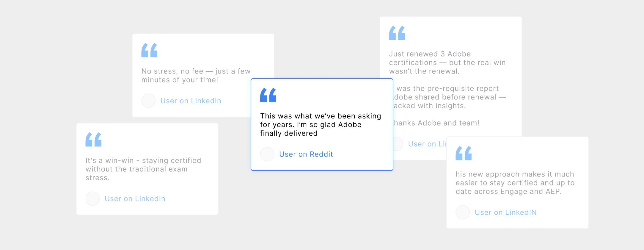Click the avatar in the "Engage and AEP" card

coord(463,212)
